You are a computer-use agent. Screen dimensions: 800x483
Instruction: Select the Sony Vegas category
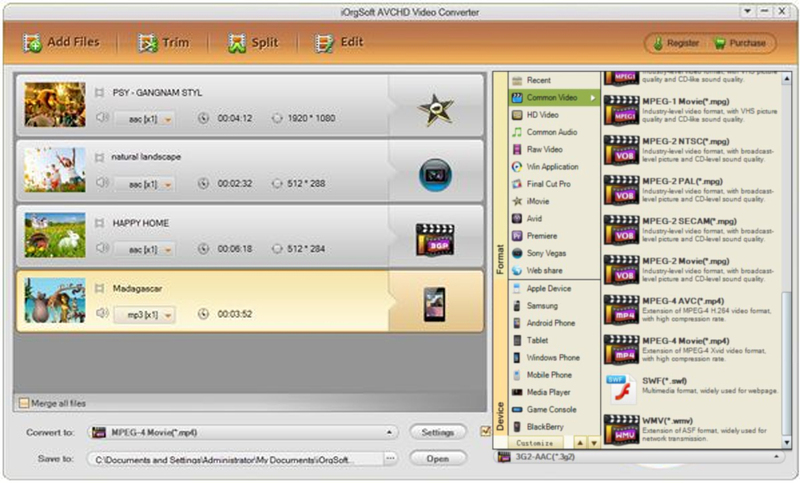pos(555,253)
